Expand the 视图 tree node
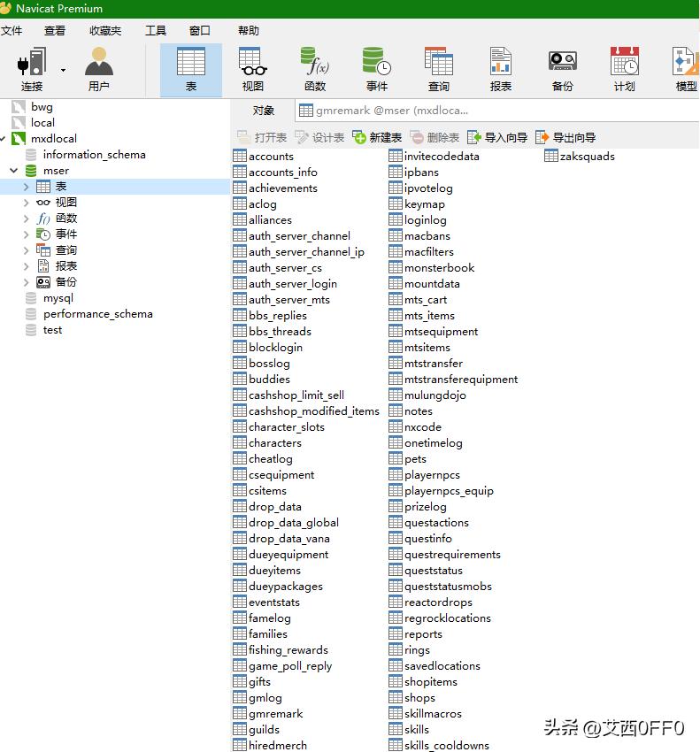 (27, 203)
